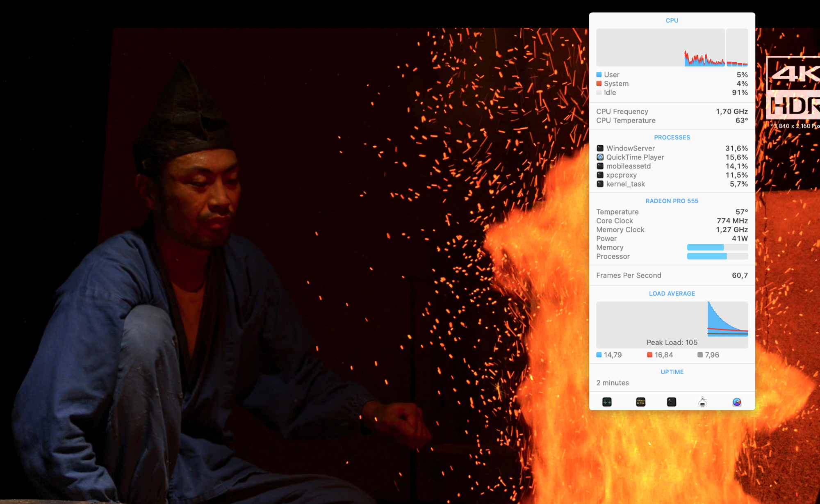The height and width of the screenshot is (504, 820).
Task: Click the GPU Processor usage bar
Action: click(717, 256)
